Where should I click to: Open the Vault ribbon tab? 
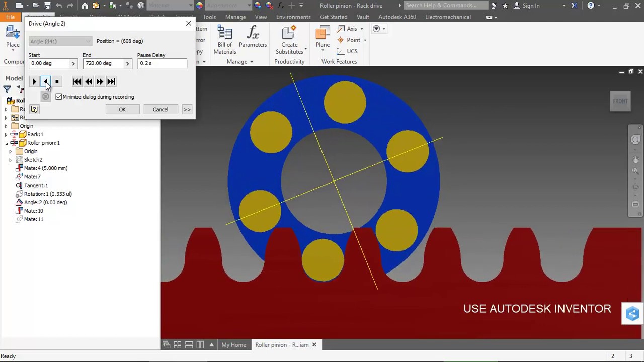(363, 17)
